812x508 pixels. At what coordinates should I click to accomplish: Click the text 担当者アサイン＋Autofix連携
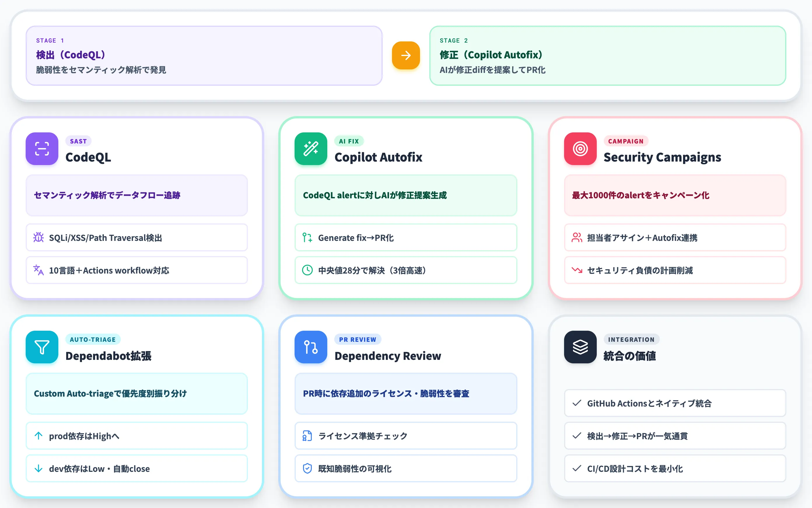pos(642,238)
